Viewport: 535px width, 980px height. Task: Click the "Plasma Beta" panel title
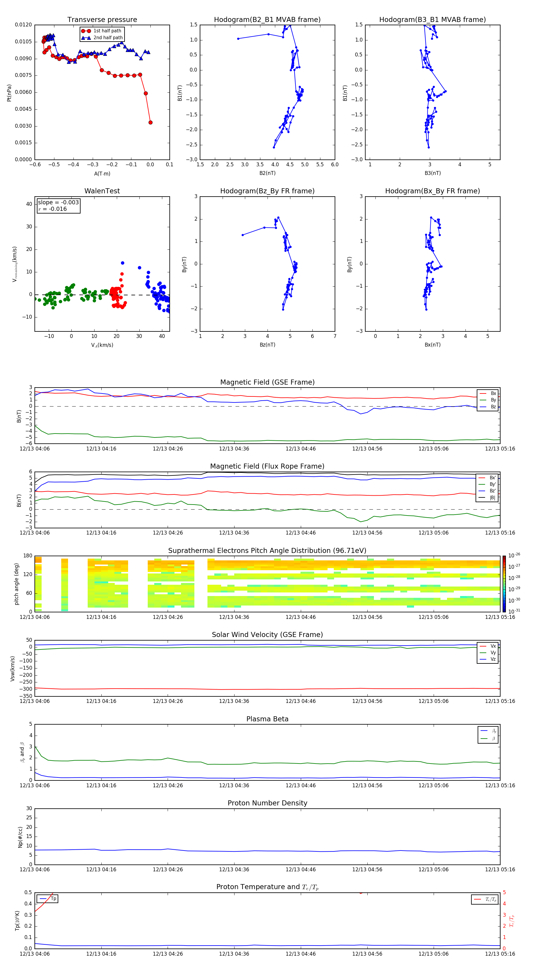pyautogui.click(x=267, y=719)
